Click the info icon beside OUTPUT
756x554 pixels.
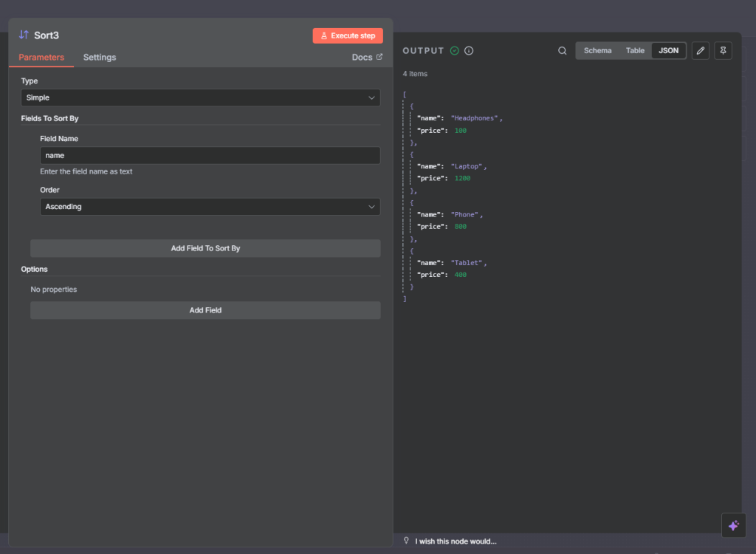click(469, 51)
